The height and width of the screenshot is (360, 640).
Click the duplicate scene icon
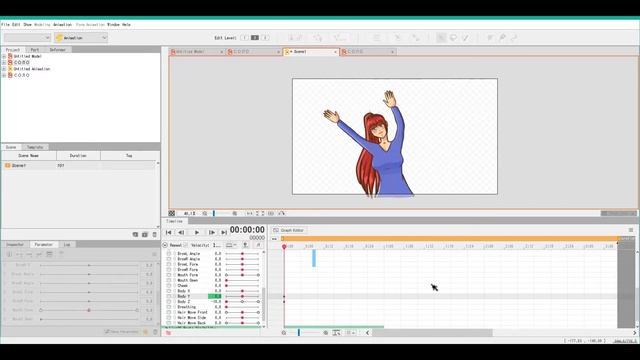pyautogui.click(x=135, y=235)
